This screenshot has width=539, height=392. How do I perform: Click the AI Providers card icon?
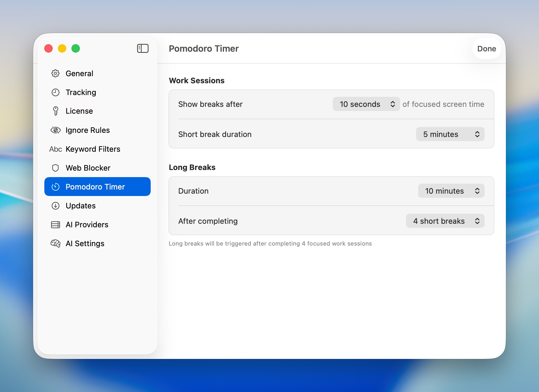coord(56,224)
